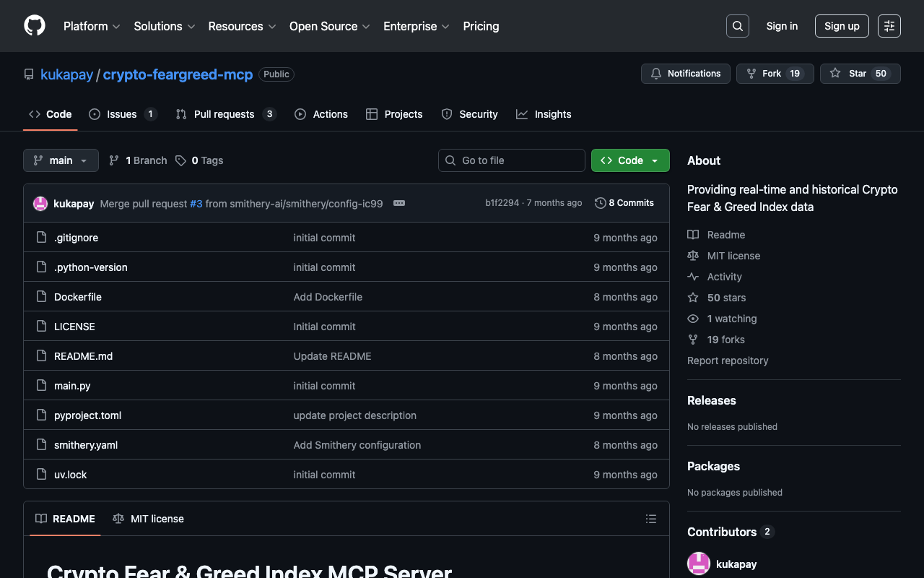Switch to the Pull requests tab
924x578 pixels.
coord(225,114)
